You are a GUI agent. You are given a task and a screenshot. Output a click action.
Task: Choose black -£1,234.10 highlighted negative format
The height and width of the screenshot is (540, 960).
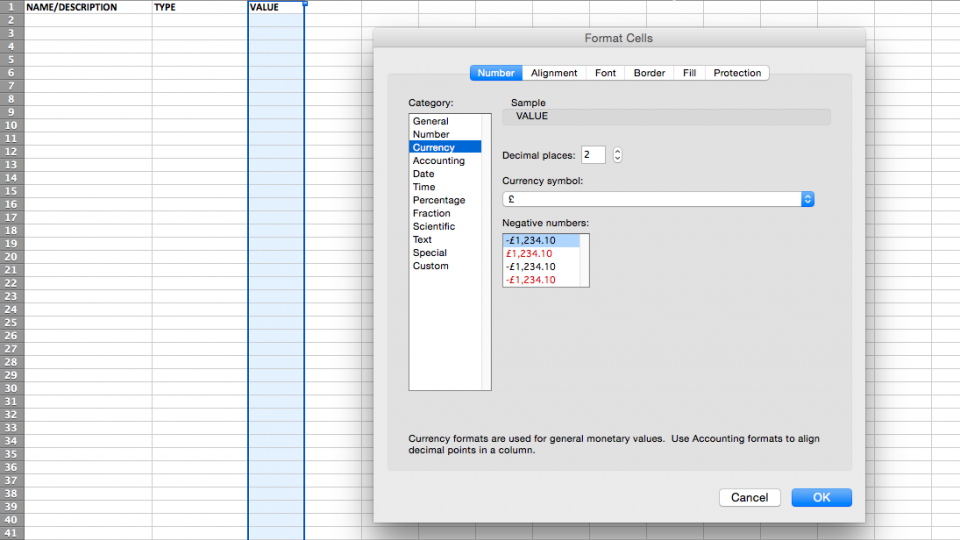[541, 241]
